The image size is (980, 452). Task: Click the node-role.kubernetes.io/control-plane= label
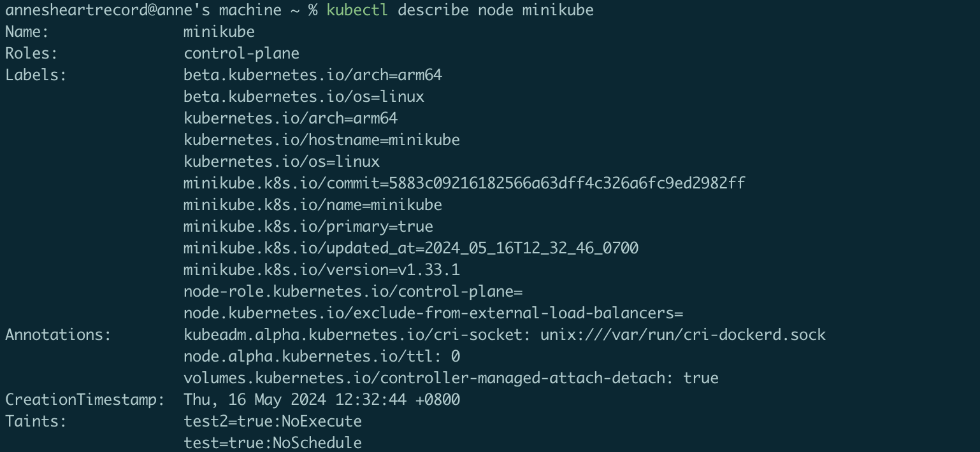[x=352, y=292]
